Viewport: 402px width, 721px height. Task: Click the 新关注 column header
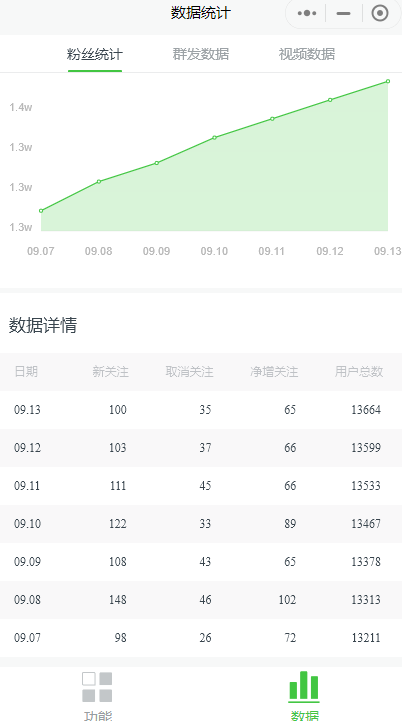click(110, 372)
